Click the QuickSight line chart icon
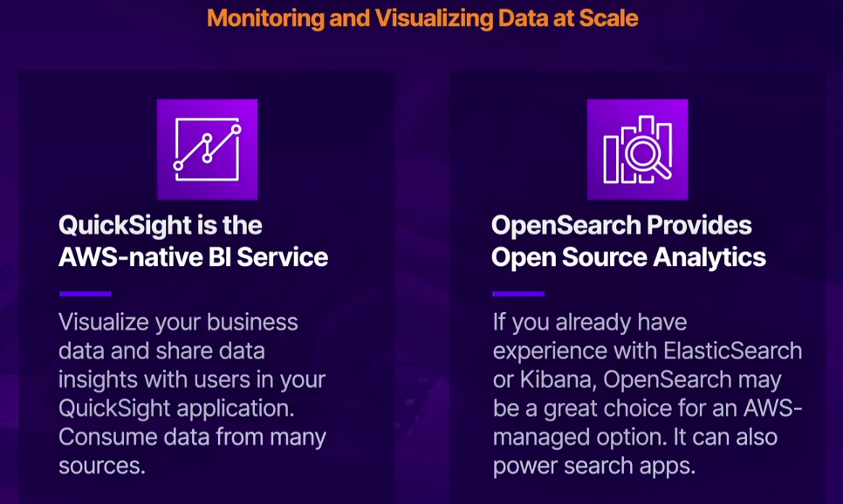The height and width of the screenshot is (504, 843). (x=207, y=149)
